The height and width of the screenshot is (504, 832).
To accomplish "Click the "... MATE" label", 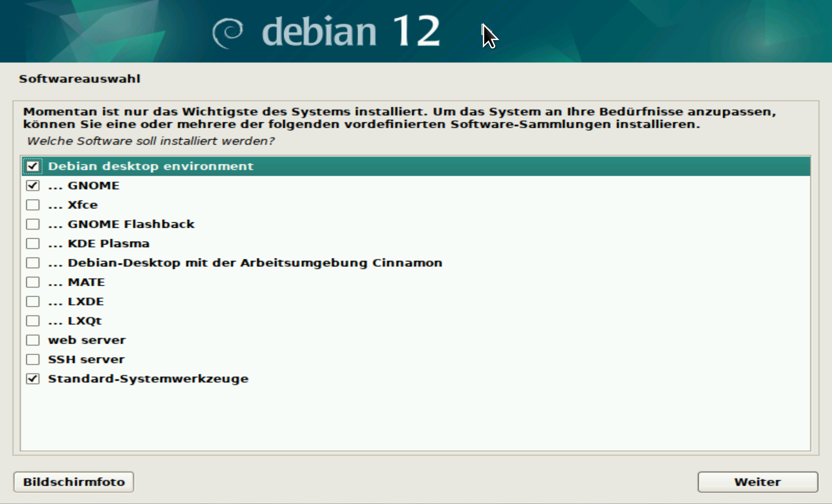I will point(76,282).
